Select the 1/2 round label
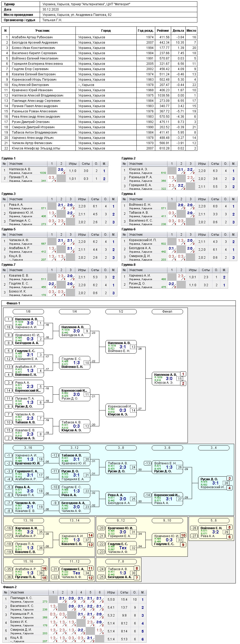Screen dimensions: 240x644 [x=121, y=312]
